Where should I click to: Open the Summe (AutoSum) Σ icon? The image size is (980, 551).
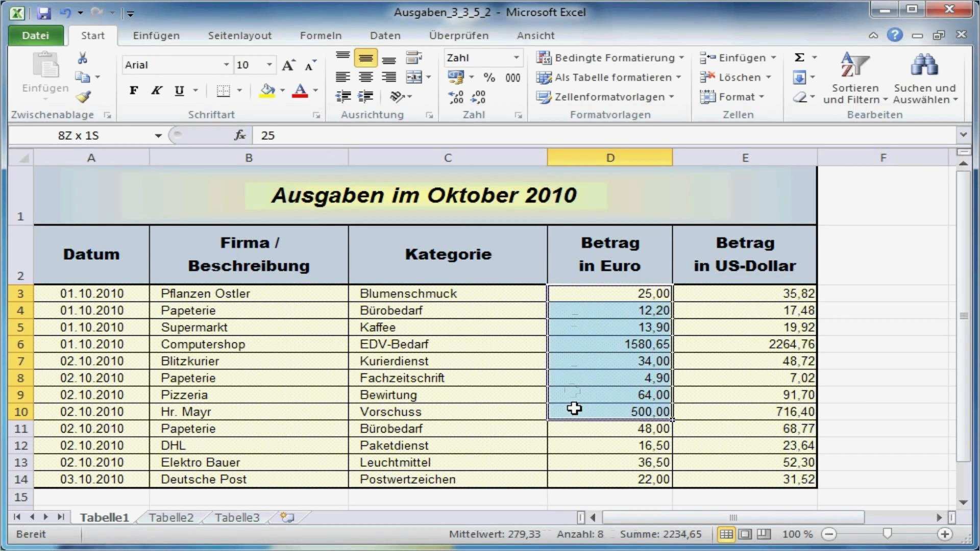pos(800,57)
